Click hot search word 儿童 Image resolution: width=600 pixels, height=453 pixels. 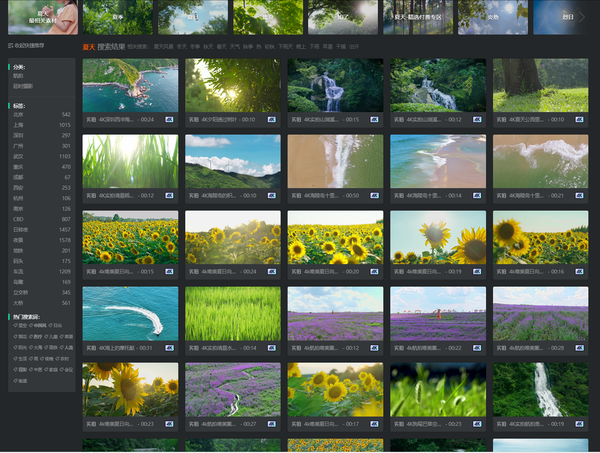pos(51,337)
